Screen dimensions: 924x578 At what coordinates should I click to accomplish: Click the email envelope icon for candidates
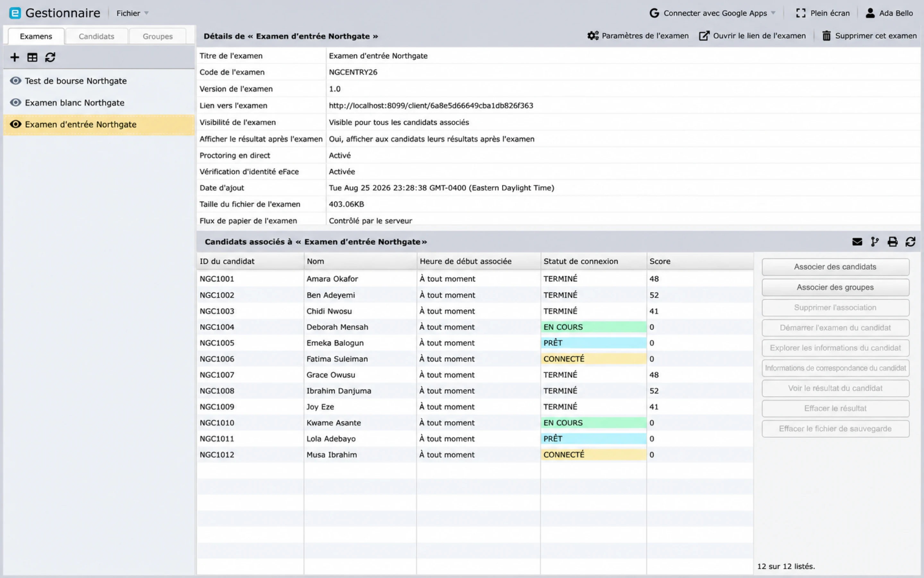(857, 241)
